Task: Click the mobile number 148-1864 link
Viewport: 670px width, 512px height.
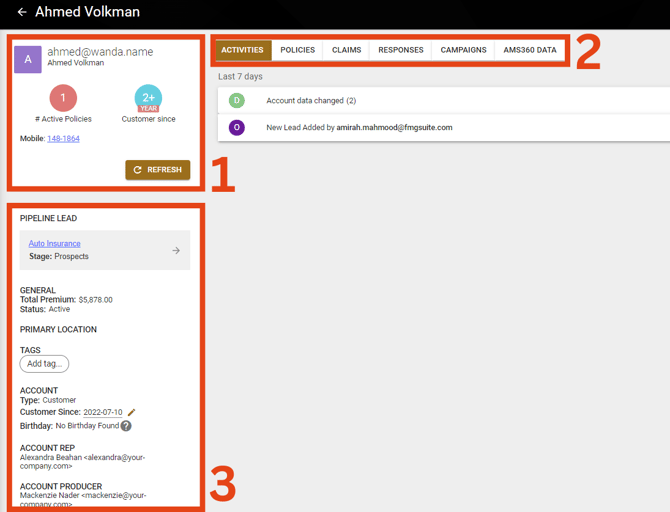Action: [63, 139]
